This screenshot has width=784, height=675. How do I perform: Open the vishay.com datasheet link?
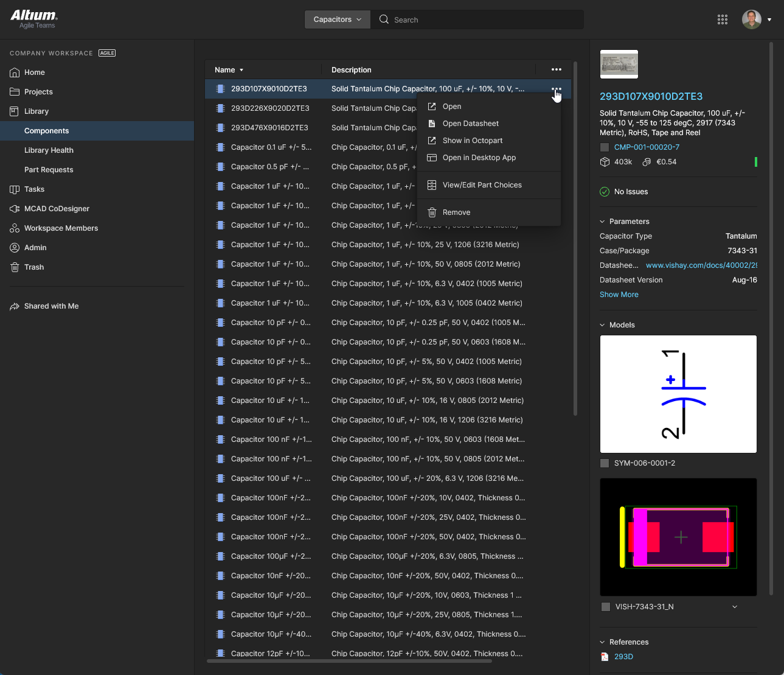pyautogui.click(x=701, y=265)
